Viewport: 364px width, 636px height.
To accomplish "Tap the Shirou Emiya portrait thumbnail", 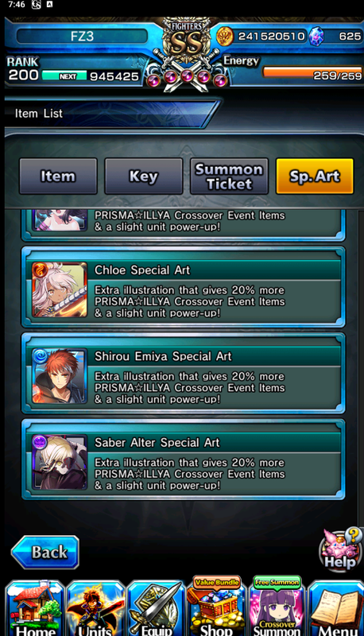I will (60, 376).
